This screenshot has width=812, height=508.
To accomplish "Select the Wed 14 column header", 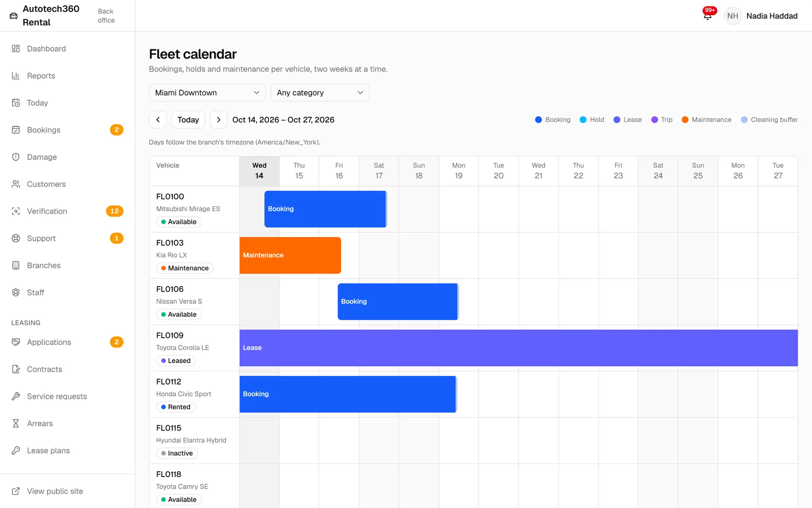I will point(259,171).
